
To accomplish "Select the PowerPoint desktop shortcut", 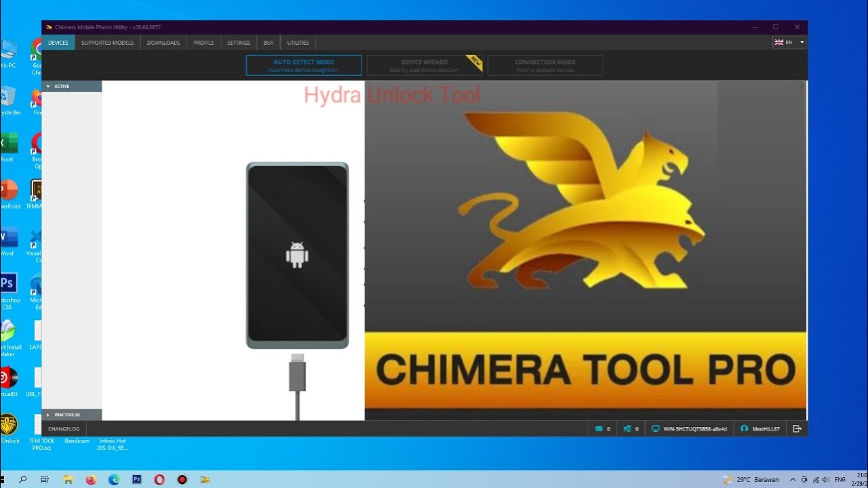I will [9, 195].
